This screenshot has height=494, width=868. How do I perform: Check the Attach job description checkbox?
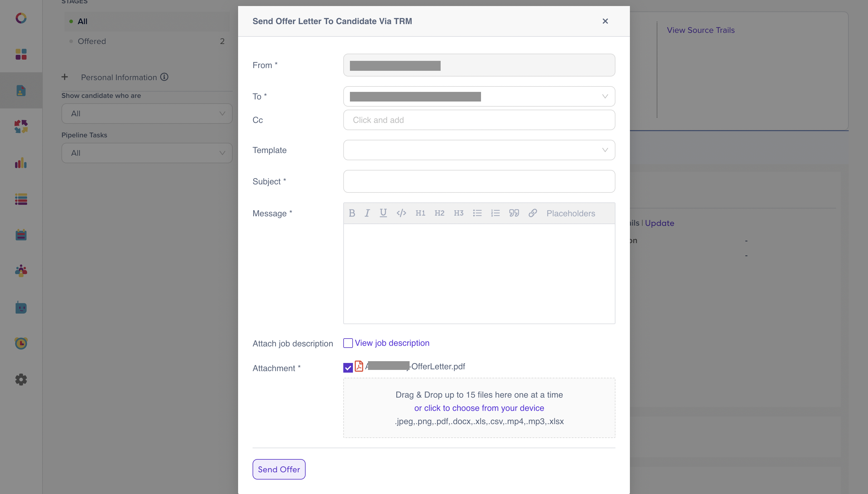click(348, 343)
